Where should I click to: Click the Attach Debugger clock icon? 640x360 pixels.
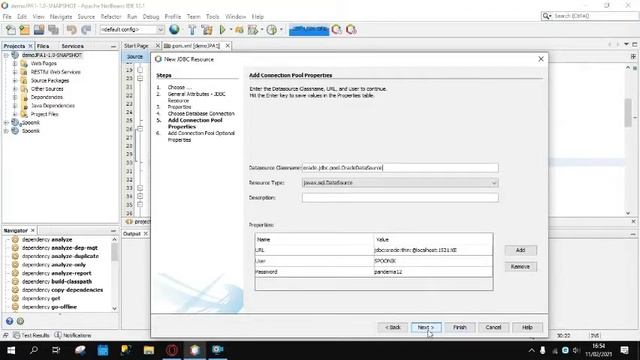[271, 30]
